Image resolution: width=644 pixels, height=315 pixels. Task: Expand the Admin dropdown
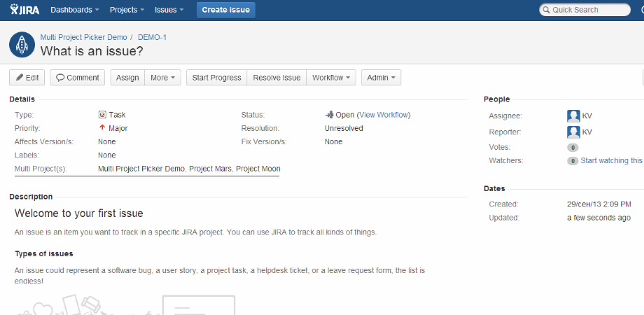tap(381, 78)
